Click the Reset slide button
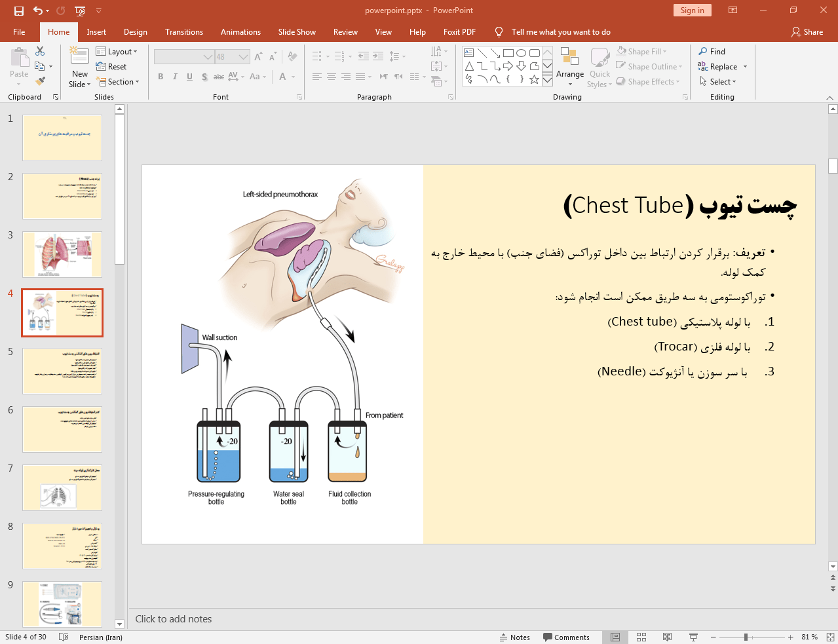The image size is (838, 644). click(111, 67)
